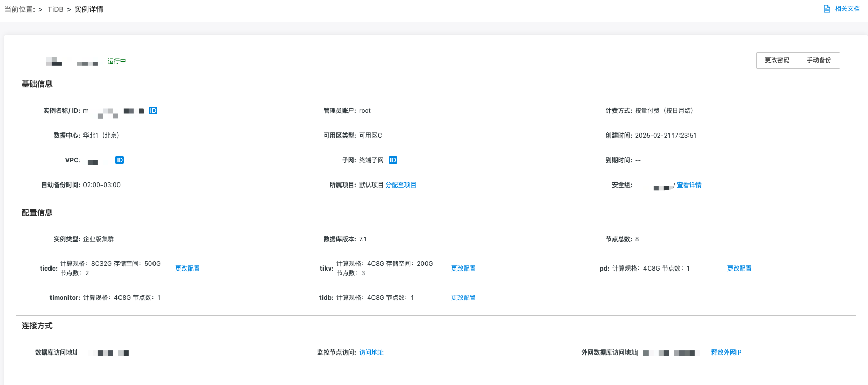Open 查看详情 for the security group

(689, 185)
